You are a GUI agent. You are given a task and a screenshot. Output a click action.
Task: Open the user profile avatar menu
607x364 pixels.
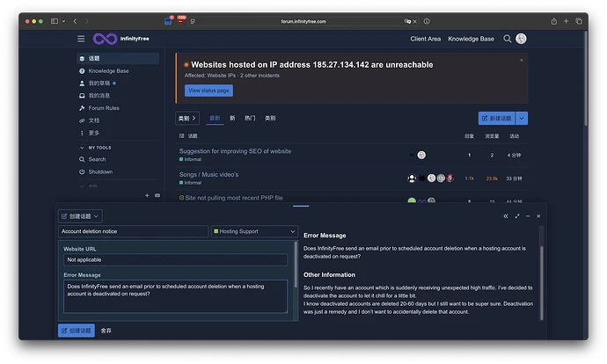point(521,39)
